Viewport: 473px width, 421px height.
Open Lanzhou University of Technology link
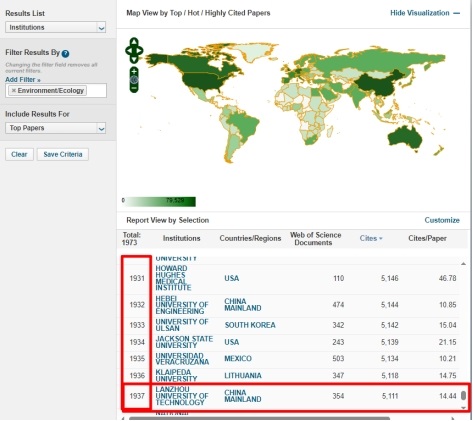(181, 396)
